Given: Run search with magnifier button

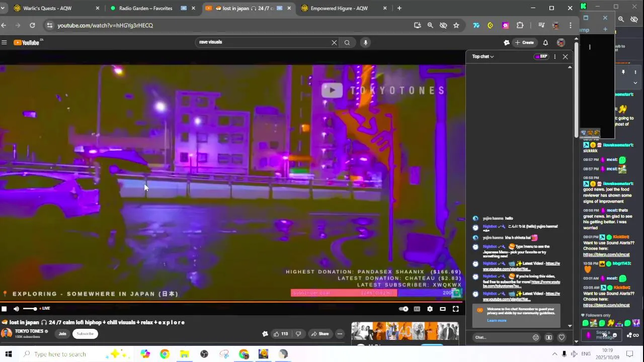Looking at the screenshot, I should pyautogui.click(x=347, y=43).
